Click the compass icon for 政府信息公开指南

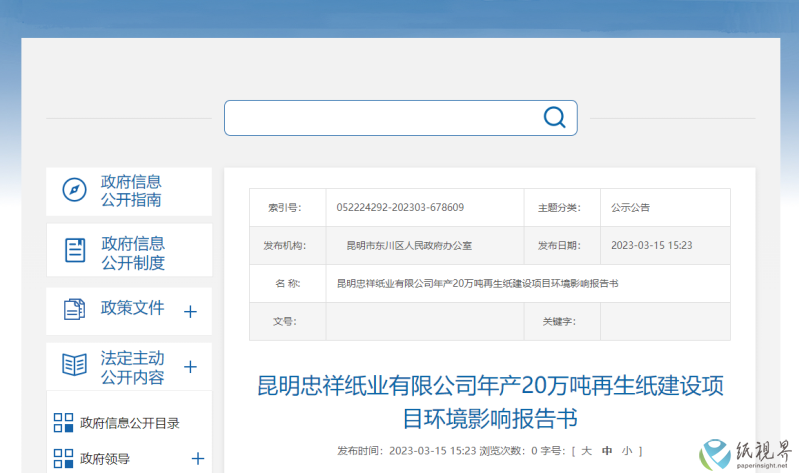[74, 190]
